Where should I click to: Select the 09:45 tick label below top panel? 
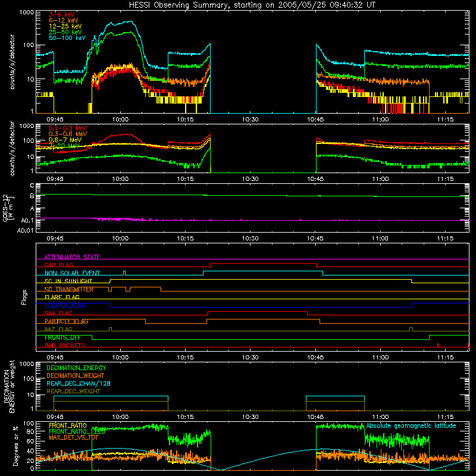[55, 120]
